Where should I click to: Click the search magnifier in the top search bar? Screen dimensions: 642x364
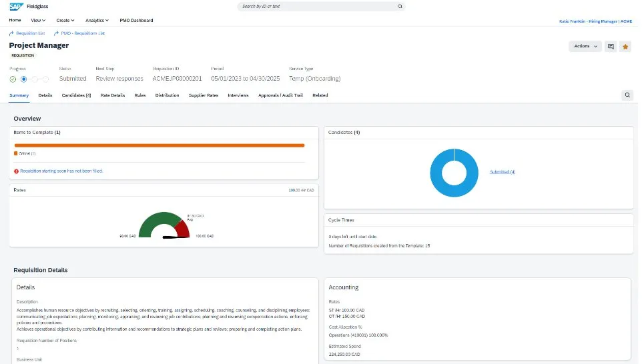(400, 6)
